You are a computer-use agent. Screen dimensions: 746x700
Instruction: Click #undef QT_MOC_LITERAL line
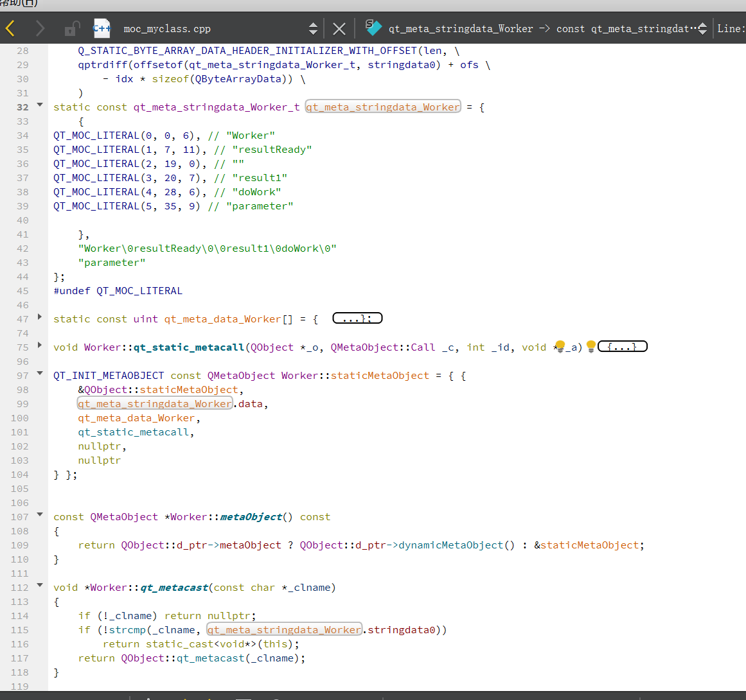pos(118,290)
